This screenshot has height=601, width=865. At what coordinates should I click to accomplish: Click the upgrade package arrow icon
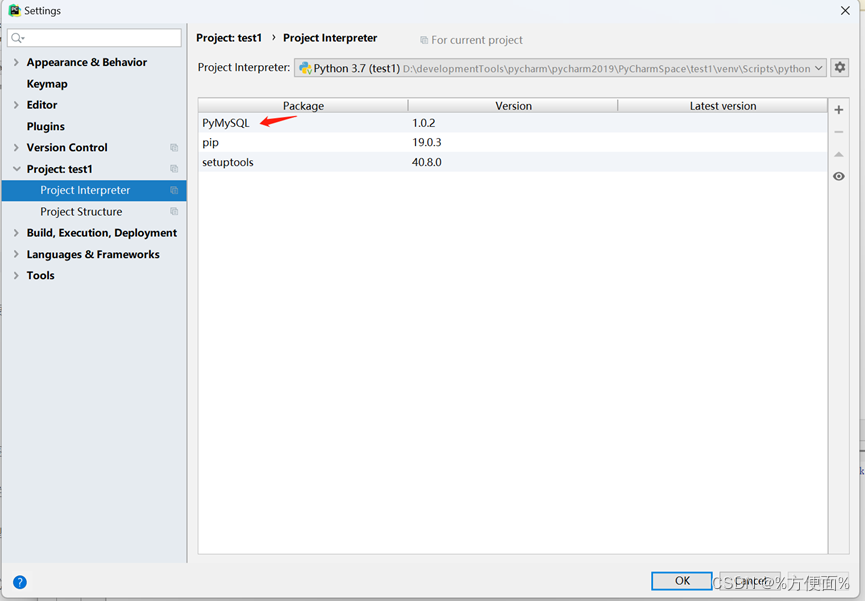point(839,154)
